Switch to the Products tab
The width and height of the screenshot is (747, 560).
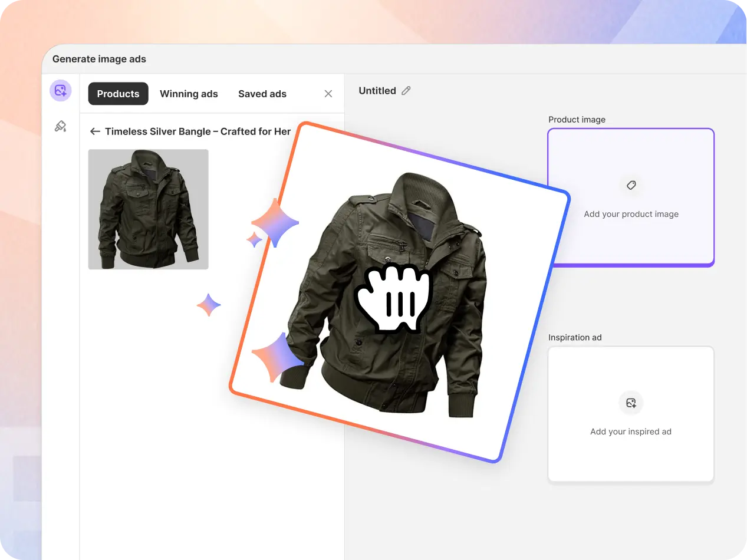tap(118, 94)
